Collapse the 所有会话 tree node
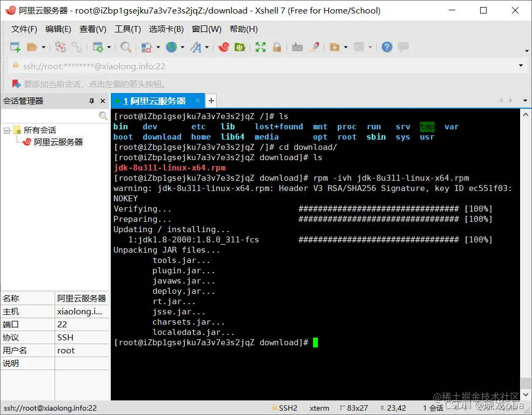 click(6, 130)
